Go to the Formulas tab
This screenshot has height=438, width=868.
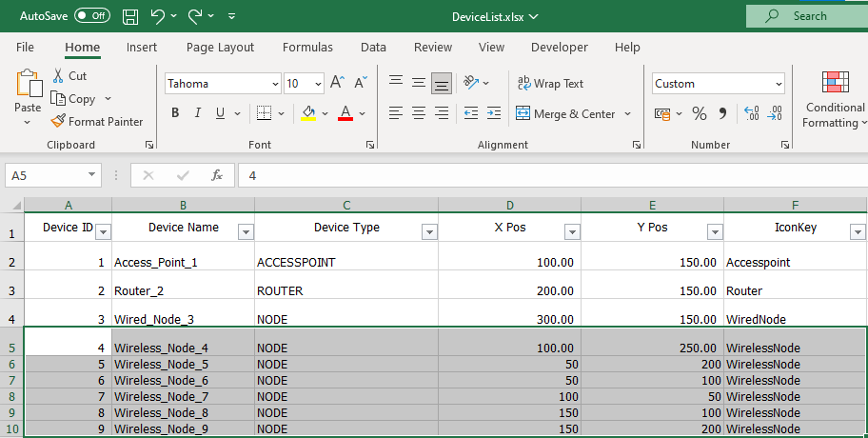tap(307, 47)
